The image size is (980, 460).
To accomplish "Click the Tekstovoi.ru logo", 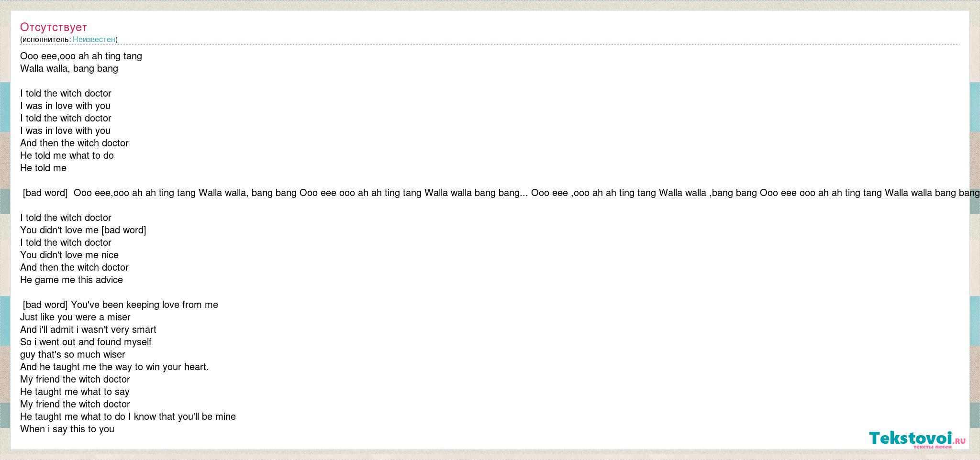I will pyautogui.click(x=917, y=438).
